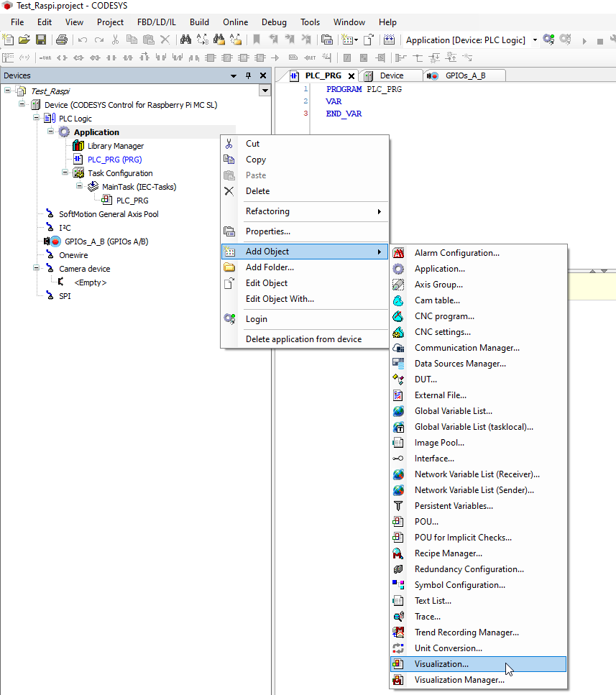Open the Find dialog via the binoculars icon
Image resolution: width=616 pixels, height=695 pixels.
(x=185, y=39)
